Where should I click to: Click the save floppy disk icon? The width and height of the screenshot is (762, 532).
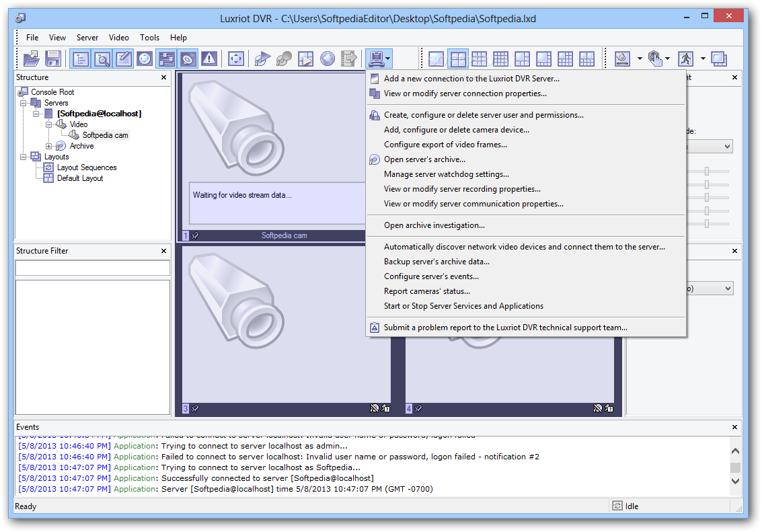[53, 59]
